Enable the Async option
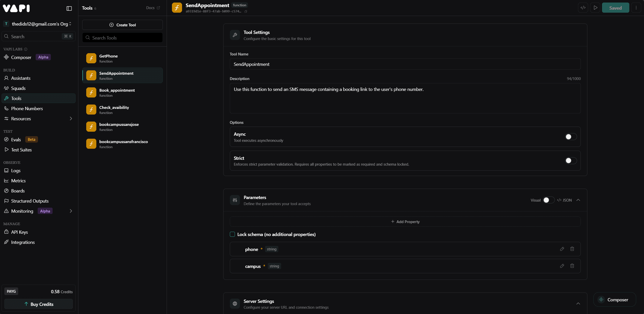This screenshot has width=644, height=314. [570, 137]
